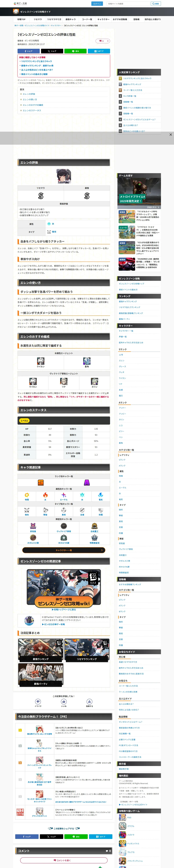
Task: Open the メトロイドプライム4 game banner
Action: point(139,193)
